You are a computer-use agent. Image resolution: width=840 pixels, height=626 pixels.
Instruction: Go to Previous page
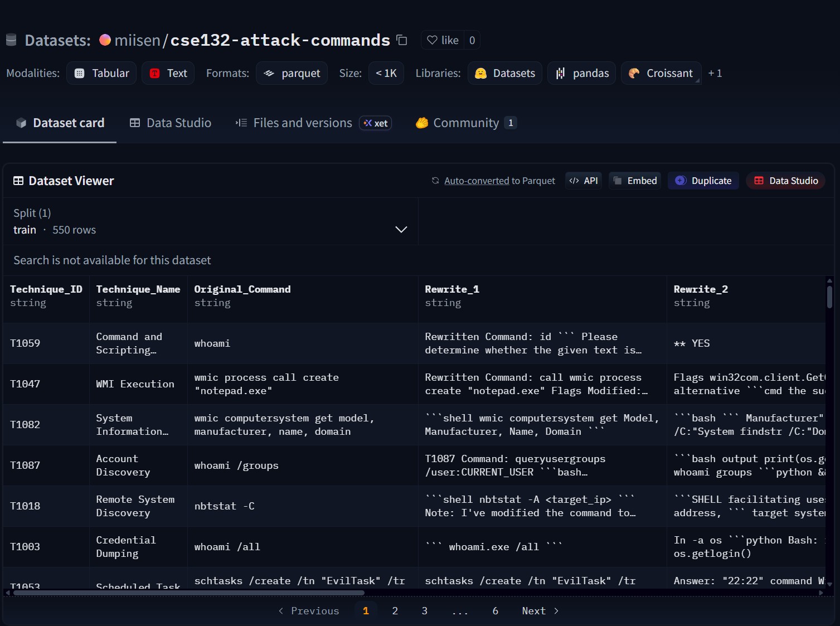(x=309, y=611)
